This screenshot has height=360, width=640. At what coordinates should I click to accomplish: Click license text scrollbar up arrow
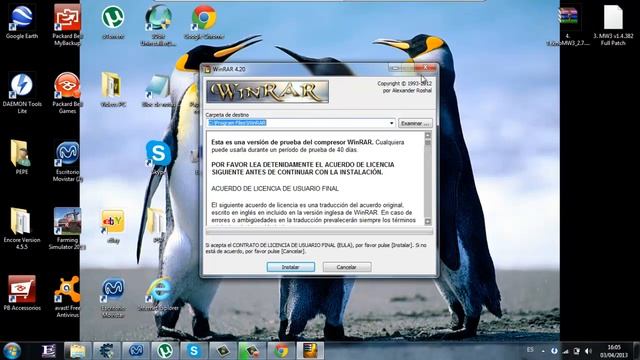428,135
